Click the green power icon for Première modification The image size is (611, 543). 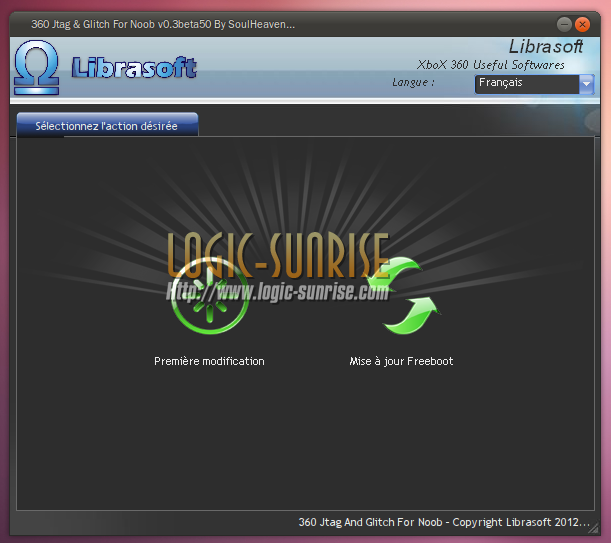(x=209, y=300)
